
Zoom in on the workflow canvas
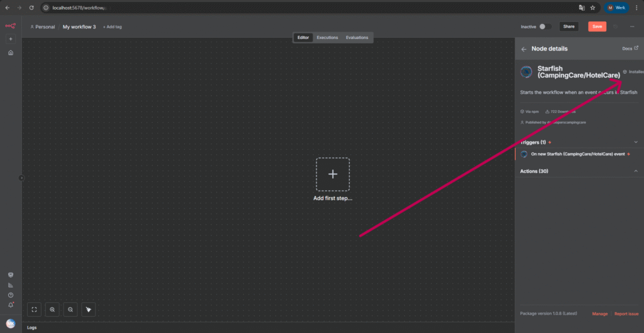click(x=53, y=309)
